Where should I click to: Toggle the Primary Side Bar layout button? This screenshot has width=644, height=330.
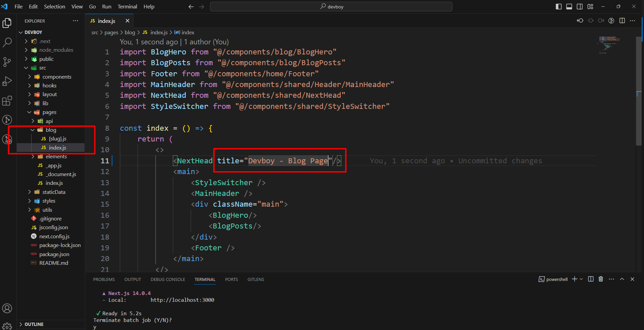(559, 7)
